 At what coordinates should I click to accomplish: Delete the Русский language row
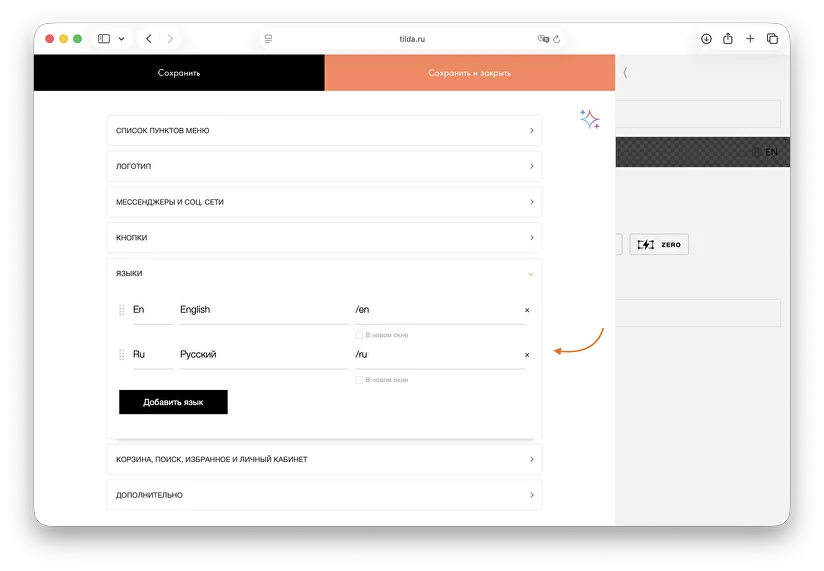pyautogui.click(x=527, y=355)
